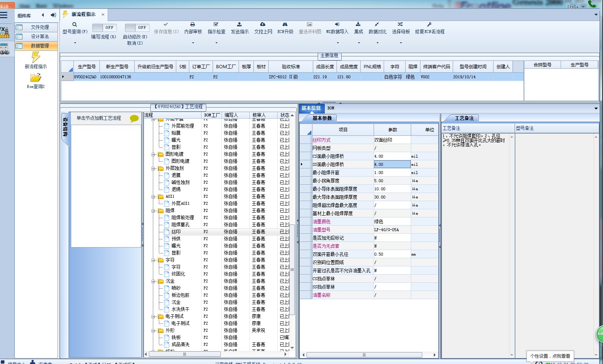Open the Style menu at top right
The height and width of the screenshot is (364, 603).
(575, 7)
